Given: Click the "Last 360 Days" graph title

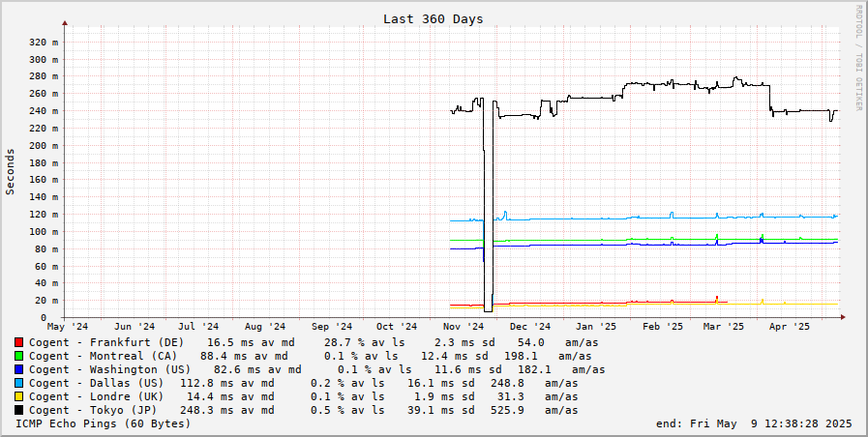Looking at the screenshot, I should 433,18.
